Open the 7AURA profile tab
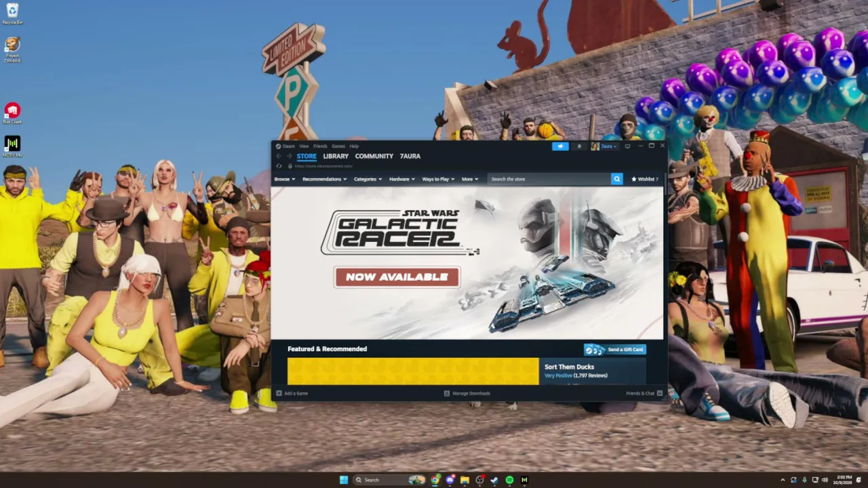Image resolution: width=868 pixels, height=488 pixels. [x=410, y=156]
